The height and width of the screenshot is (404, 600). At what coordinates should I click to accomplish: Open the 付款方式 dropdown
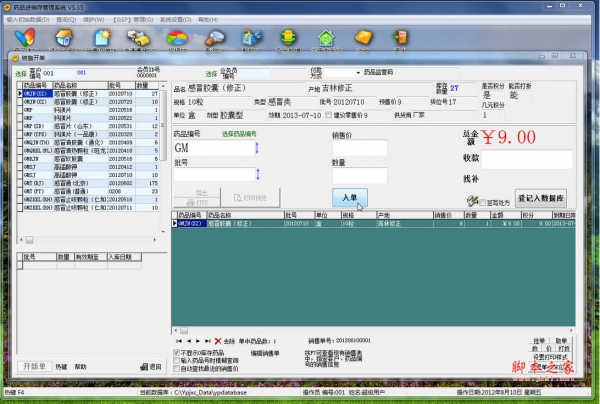tap(357, 73)
